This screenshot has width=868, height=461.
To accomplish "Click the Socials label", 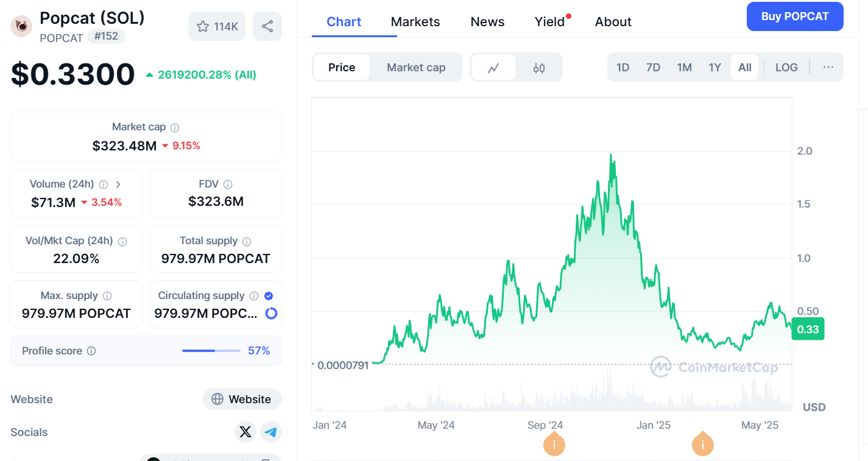I will (29, 432).
